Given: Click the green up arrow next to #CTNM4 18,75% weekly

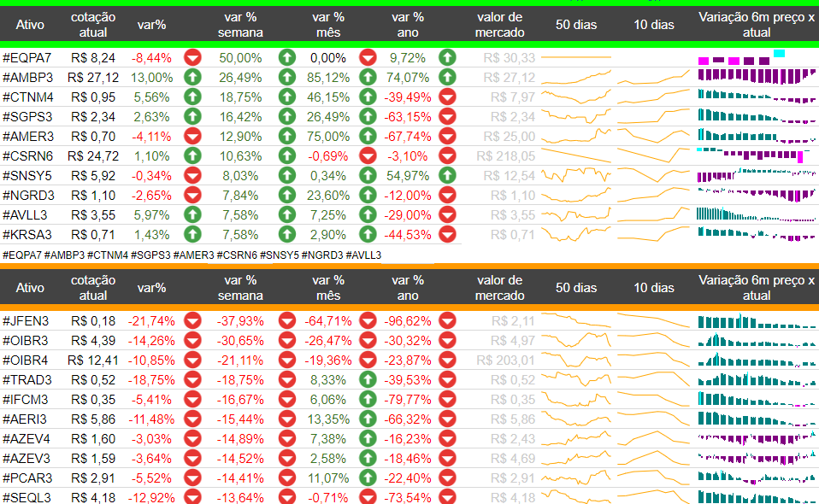Looking at the screenshot, I should pos(286,97).
